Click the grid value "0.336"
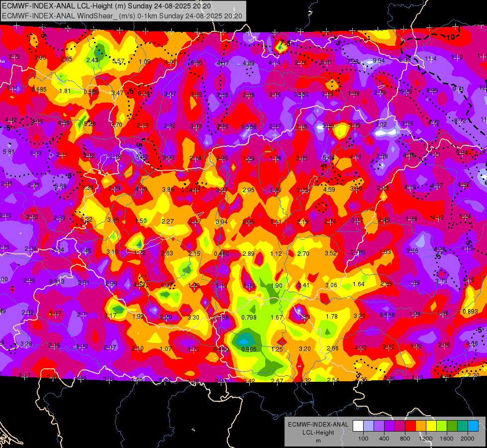487x448 pixels. (x=221, y=318)
